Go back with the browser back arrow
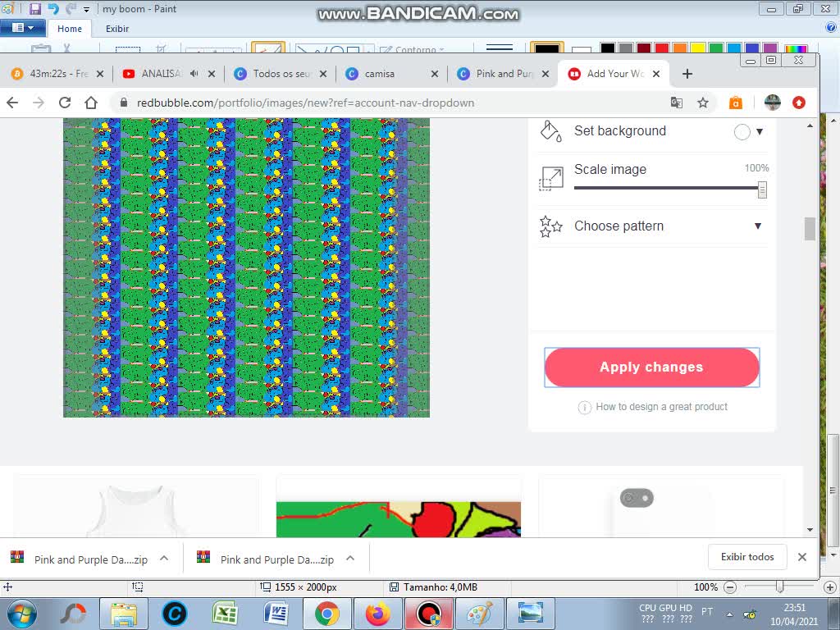 13,103
